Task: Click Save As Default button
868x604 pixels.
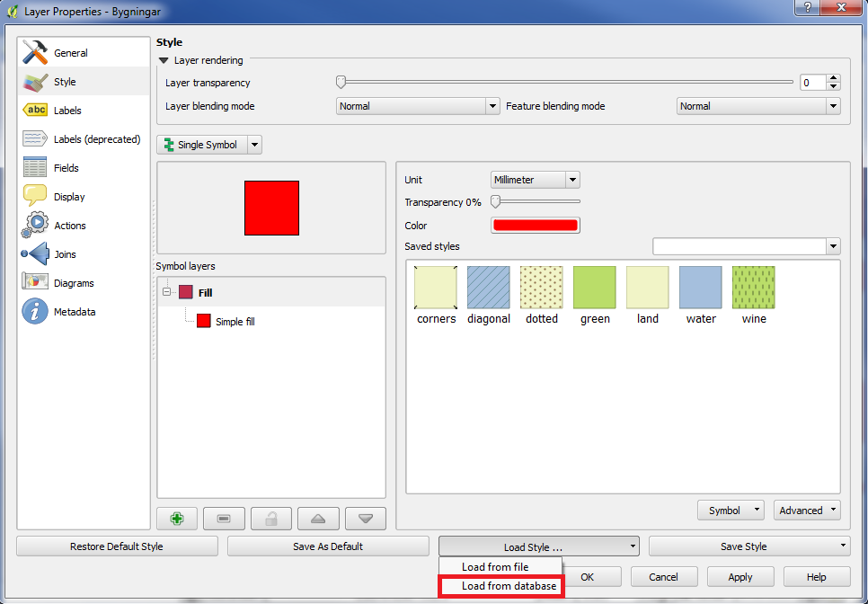Action: 328,546
